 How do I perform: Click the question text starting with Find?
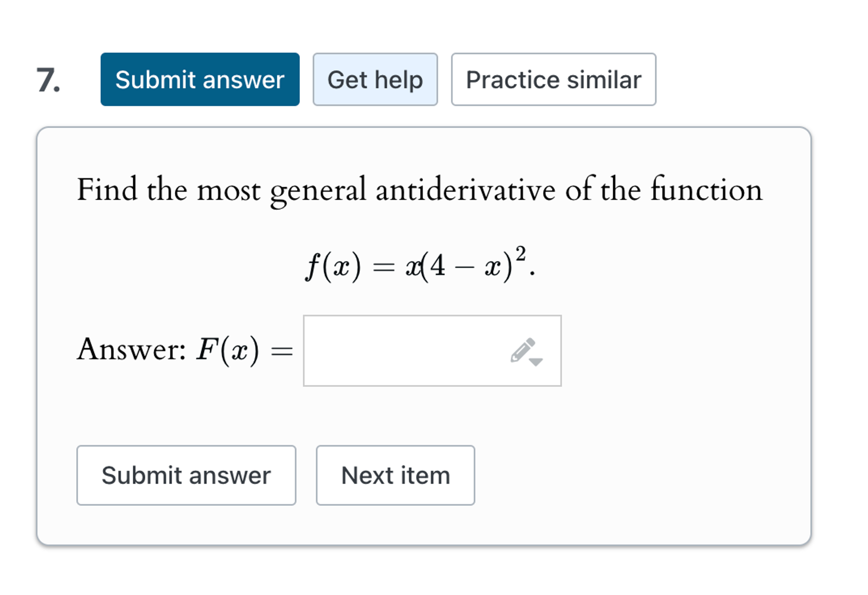[x=420, y=190]
